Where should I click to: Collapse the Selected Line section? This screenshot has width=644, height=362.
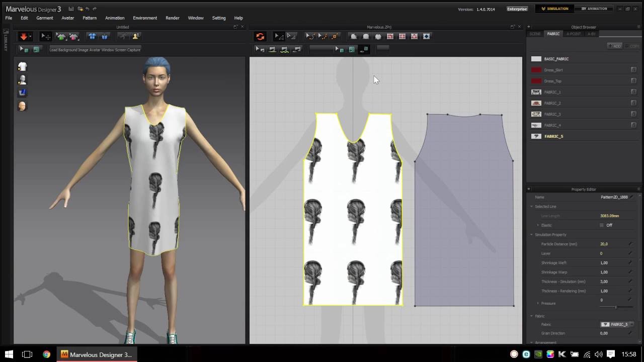[x=531, y=207]
